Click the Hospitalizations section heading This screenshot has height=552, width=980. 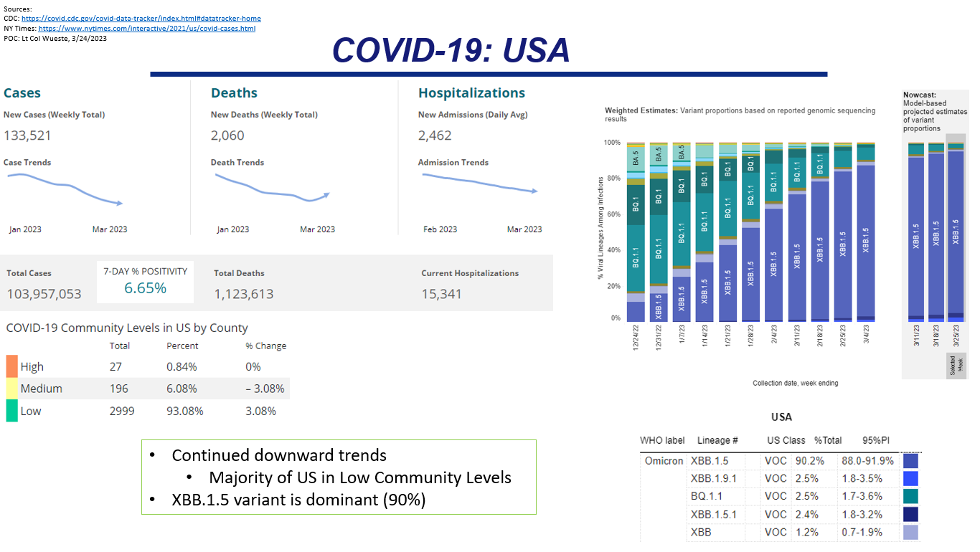(x=471, y=93)
